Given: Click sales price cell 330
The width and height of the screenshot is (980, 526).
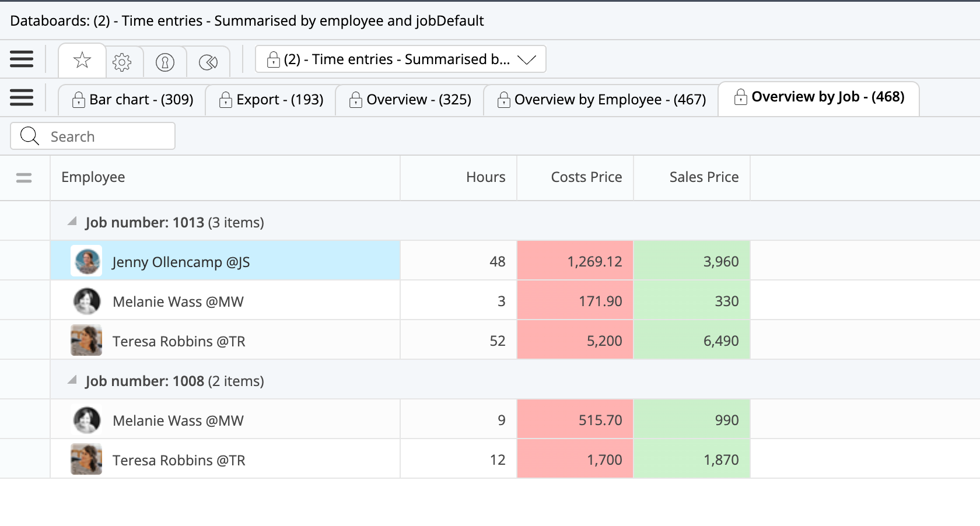Looking at the screenshot, I should (x=692, y=301).
